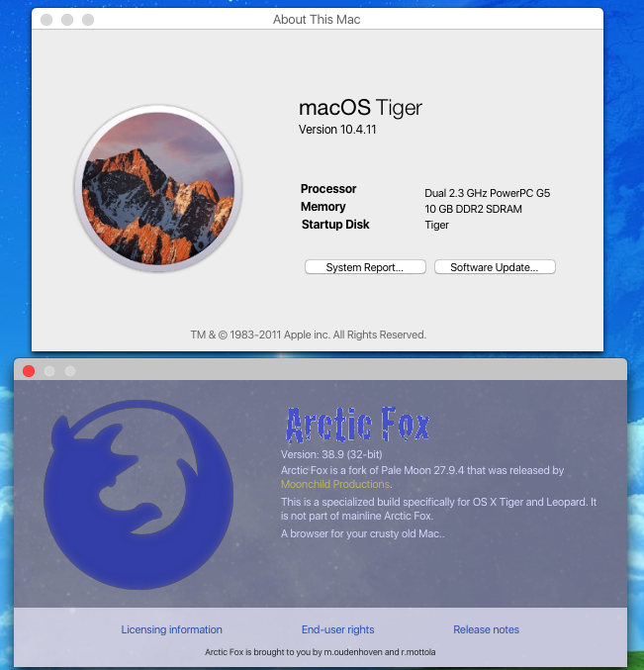Screen dimensions: 644x670
Task: Click the macOS Sierra mountain logo
Action: [158, 188]
